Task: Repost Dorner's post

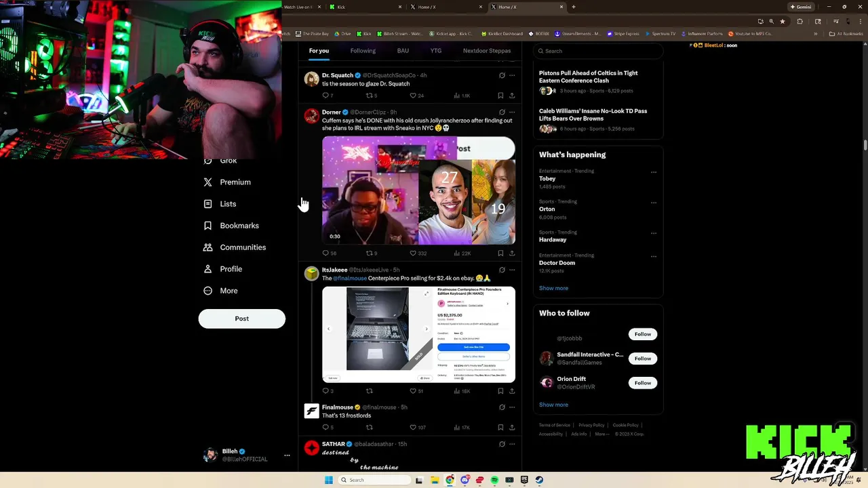Action: tap(372, 253)
